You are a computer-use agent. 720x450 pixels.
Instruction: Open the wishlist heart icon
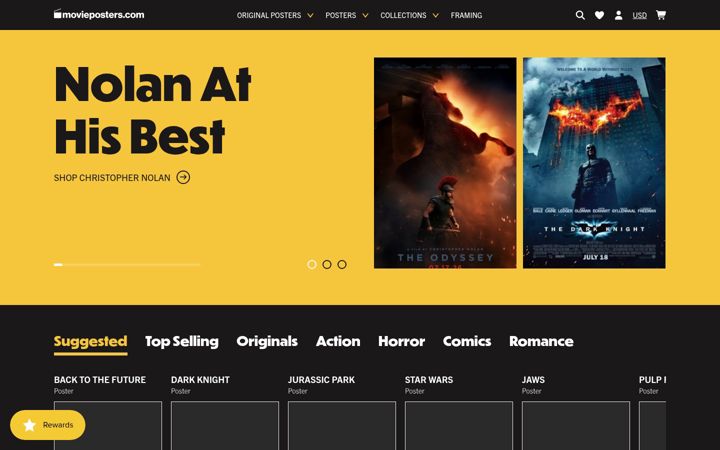(599, 15)
